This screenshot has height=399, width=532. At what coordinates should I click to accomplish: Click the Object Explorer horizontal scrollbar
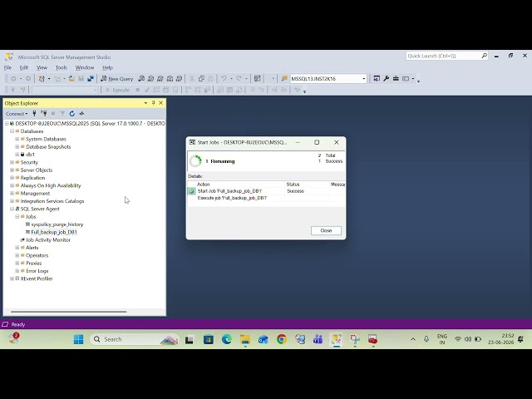(68, 312)
